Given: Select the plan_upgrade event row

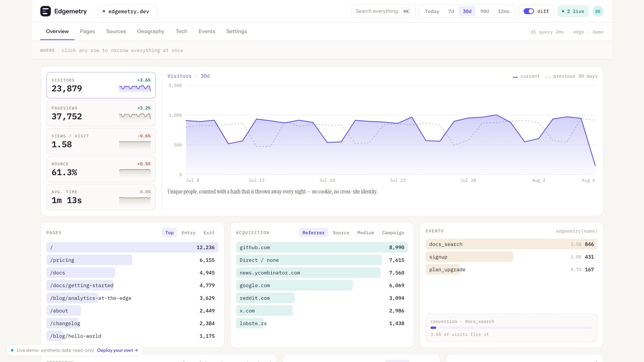Looking at the screenshot, I should coord(512,269).
